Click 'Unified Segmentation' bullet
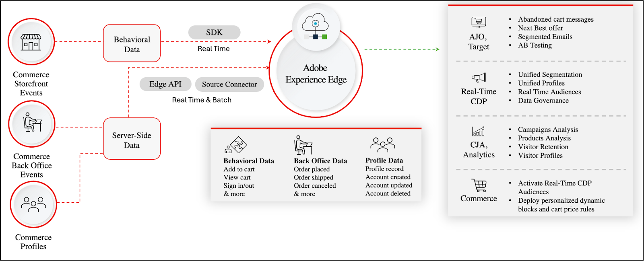 [550, 74]
